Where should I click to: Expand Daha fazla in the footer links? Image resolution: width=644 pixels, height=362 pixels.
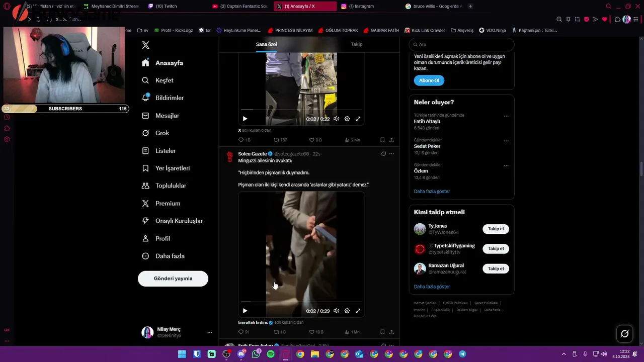point(494,310)
